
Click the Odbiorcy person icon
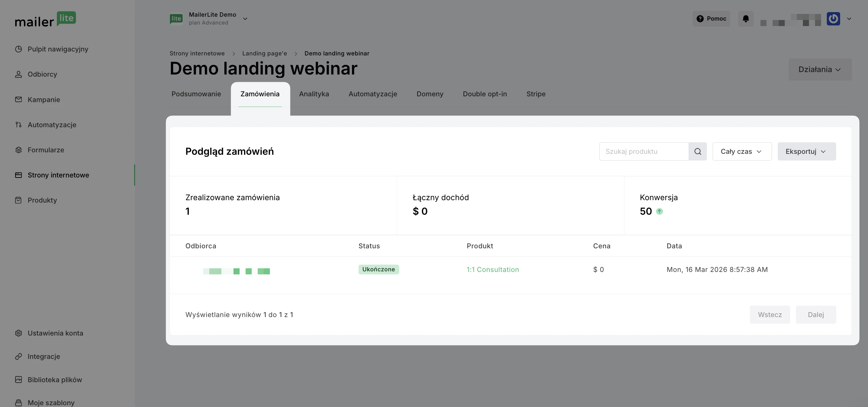[x=18, y=74]
